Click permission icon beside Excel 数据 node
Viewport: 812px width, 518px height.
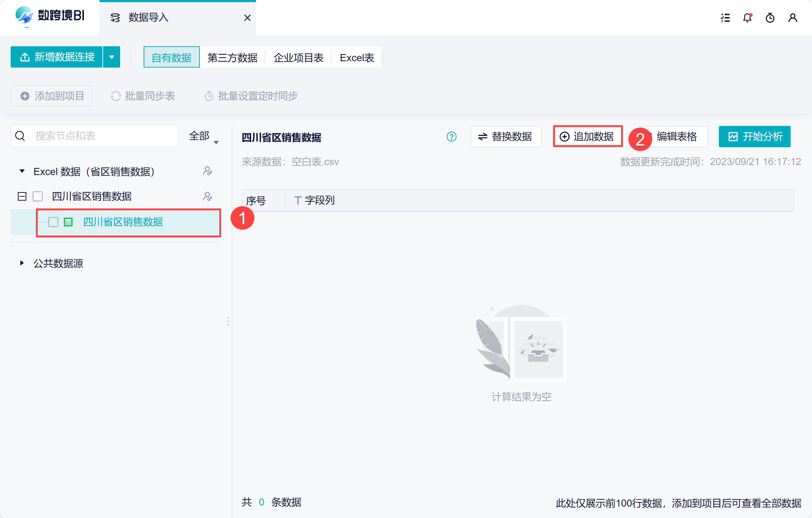tap(207, 171)
